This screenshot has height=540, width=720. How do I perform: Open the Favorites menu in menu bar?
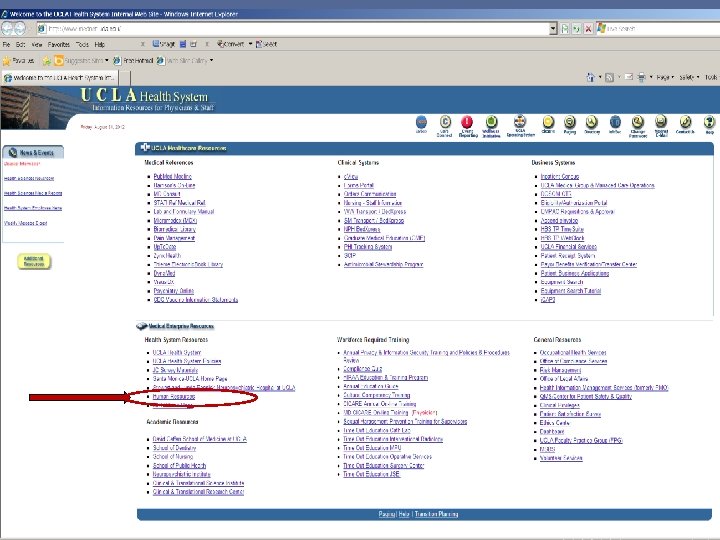pos(59,45)
